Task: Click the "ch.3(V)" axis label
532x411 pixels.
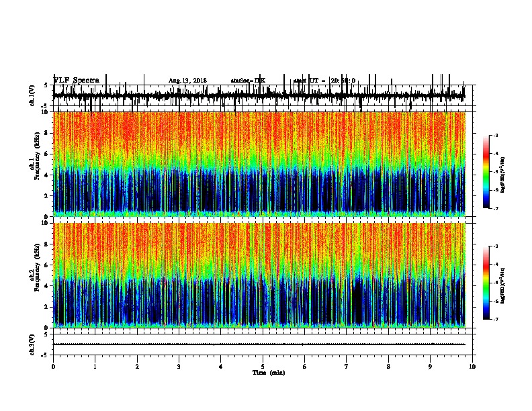Action: coord(32,345)
